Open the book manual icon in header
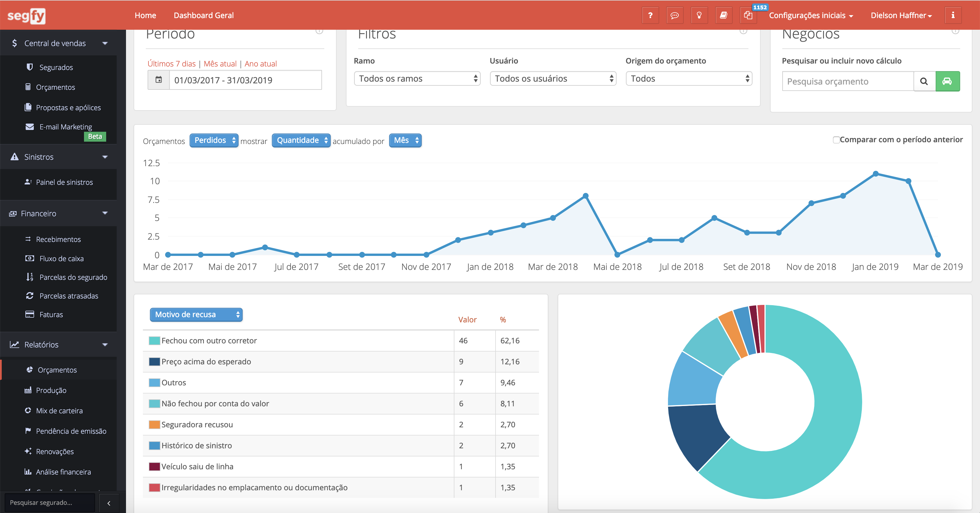 (x=724, y=15)
